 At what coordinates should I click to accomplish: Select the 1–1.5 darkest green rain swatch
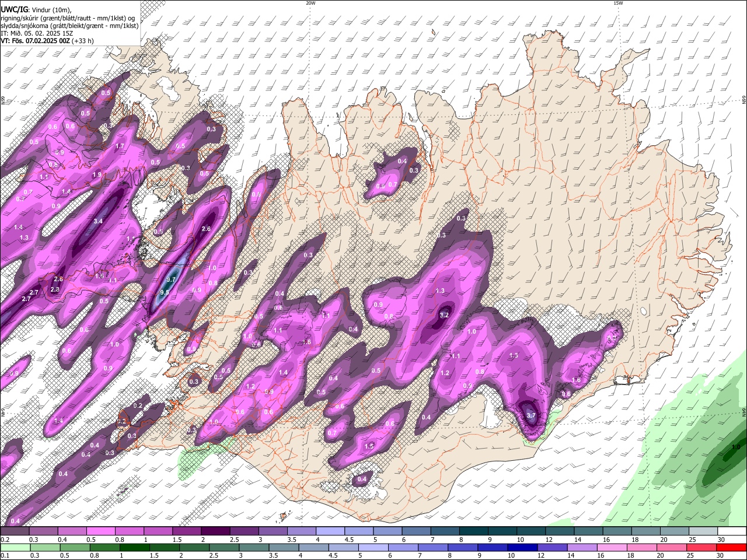coord(134,547)
